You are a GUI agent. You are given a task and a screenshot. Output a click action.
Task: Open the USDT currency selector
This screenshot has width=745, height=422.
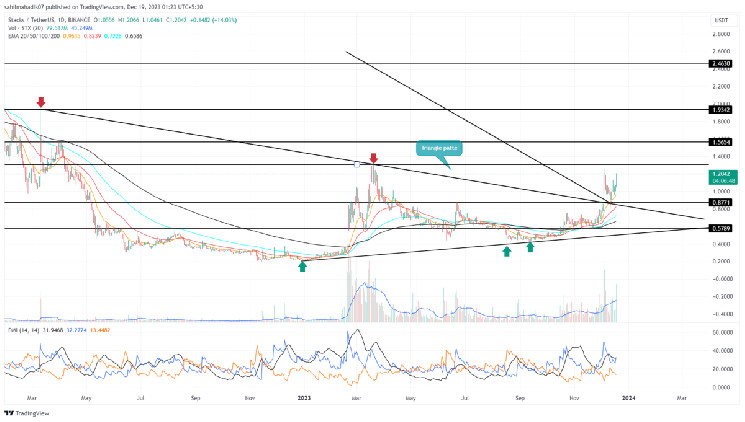(x=723, y=20)
